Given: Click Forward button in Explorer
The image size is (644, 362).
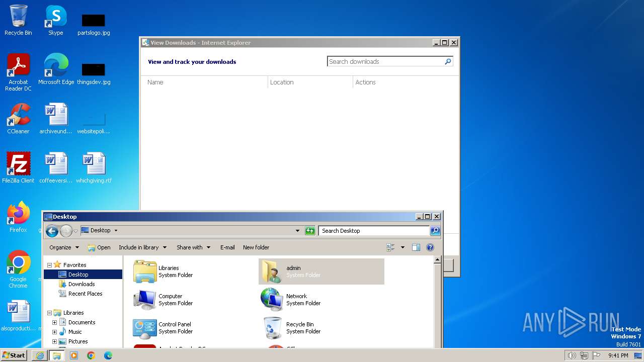Looking at the screenshot, I should tap(66, 231).
